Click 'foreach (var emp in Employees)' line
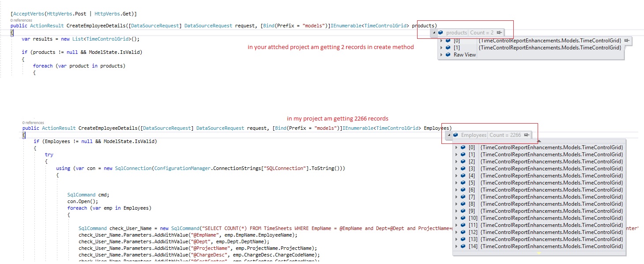Image resolution: width=644 pixels, height=264 pixels. [109, 208]
